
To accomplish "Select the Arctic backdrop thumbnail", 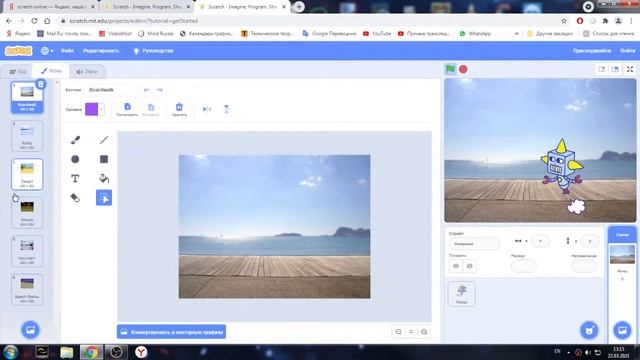I will point(27,136).
